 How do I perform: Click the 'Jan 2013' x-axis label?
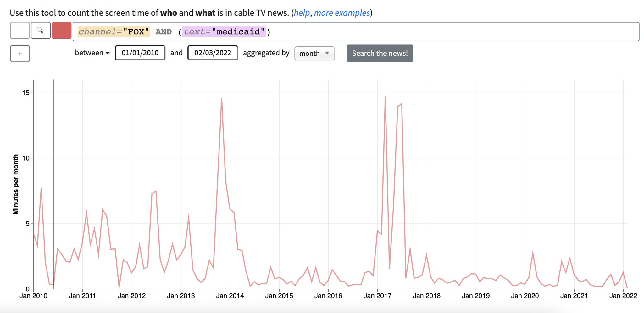(x=181, y=296)
